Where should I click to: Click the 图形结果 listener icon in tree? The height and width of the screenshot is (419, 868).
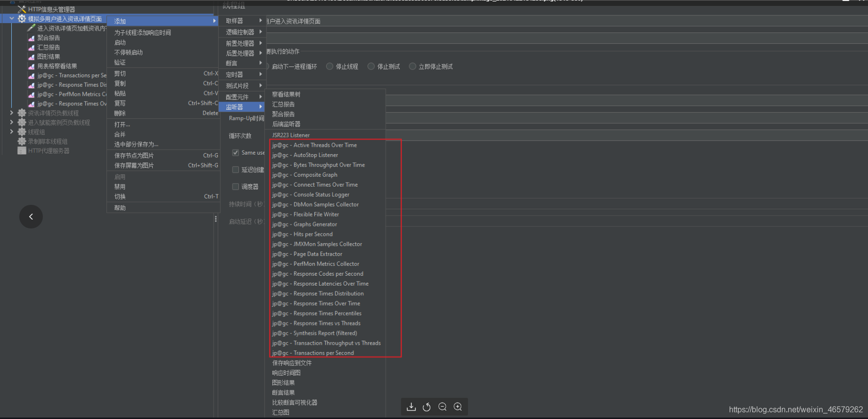click(x=32, y=57)
